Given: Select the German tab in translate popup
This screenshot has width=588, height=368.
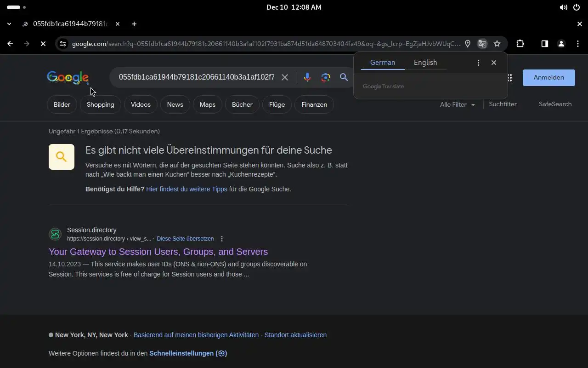Looking at the screenshot, I should point(383,63).
